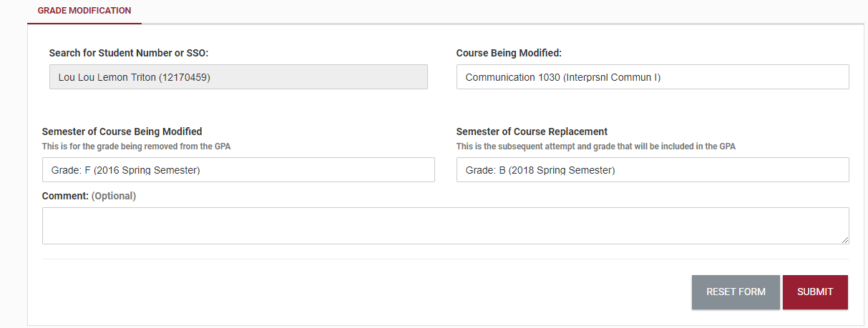Expand the Grade: F 2016 Spring Semester selector
868x328 pixels.
[x=238, y=170]
